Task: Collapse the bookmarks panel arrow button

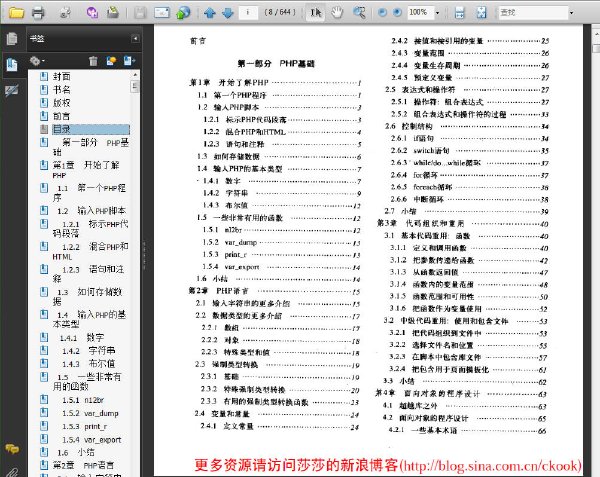Action: [x=135, y=38]
